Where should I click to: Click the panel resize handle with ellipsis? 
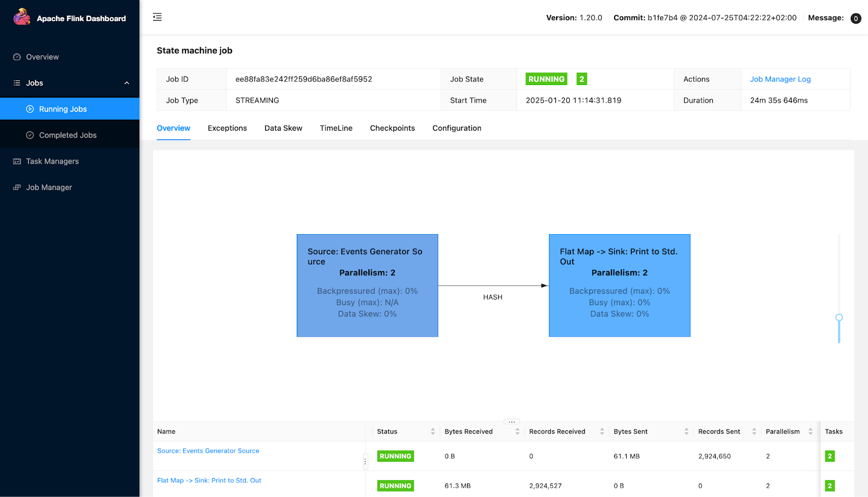tap(512, 422)
